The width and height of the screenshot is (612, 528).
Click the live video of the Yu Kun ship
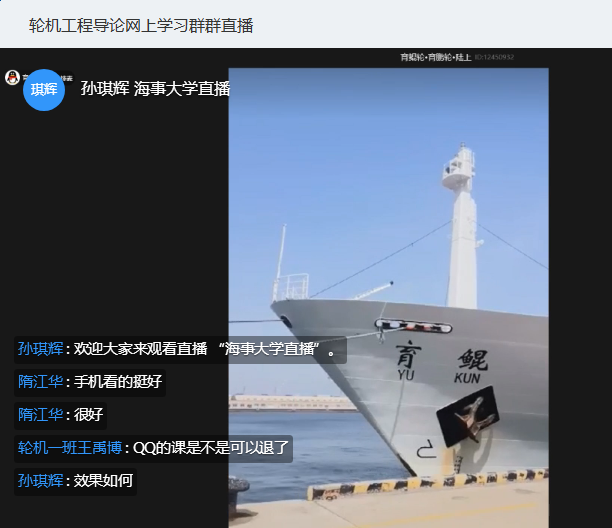click(388, 298)
